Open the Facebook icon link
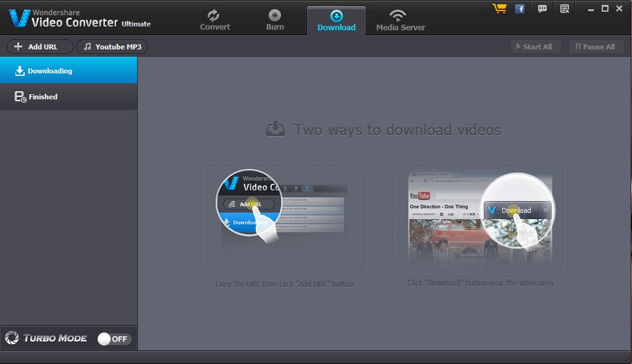The width and height of the screenshot is (632, 364). 520,9
